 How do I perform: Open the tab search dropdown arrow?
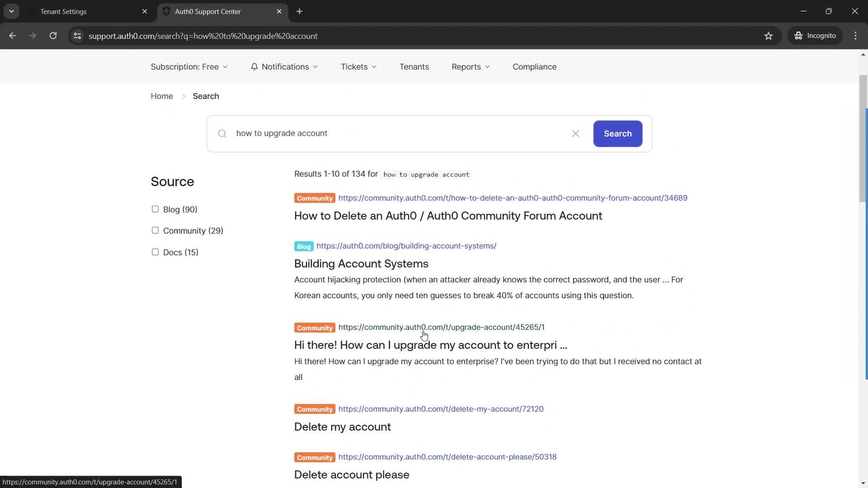point(11,11)
